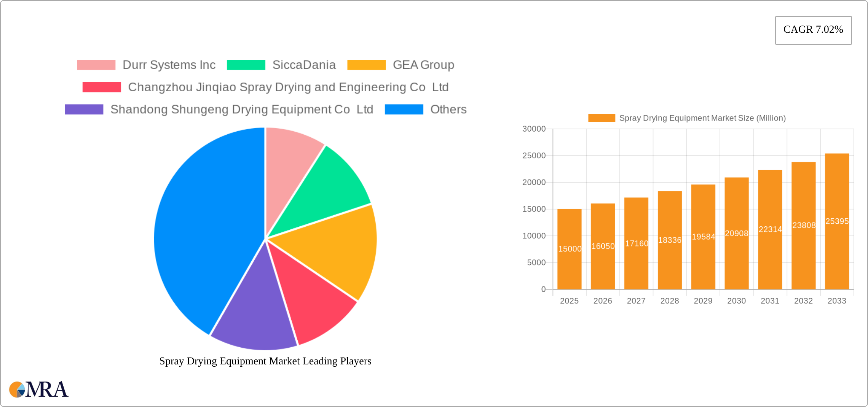Select the Others legend label
Image resolution: width=868 pixels, height=407 pixels.
coord(448,110)
